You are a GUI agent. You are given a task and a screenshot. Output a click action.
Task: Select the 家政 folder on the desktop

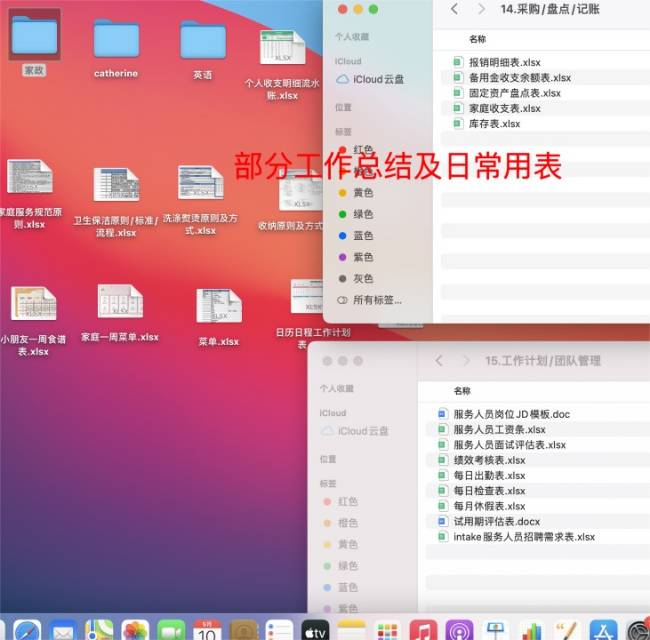pos(34,37)
